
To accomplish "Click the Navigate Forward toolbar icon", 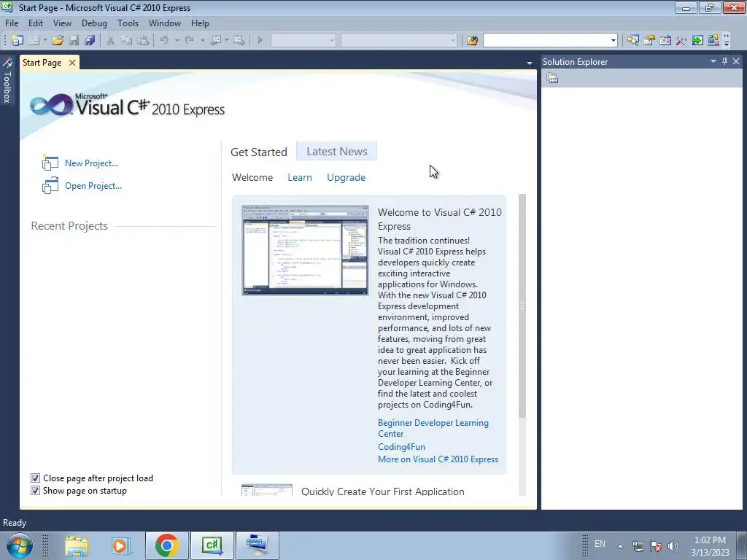I will (x=239, y=41).
